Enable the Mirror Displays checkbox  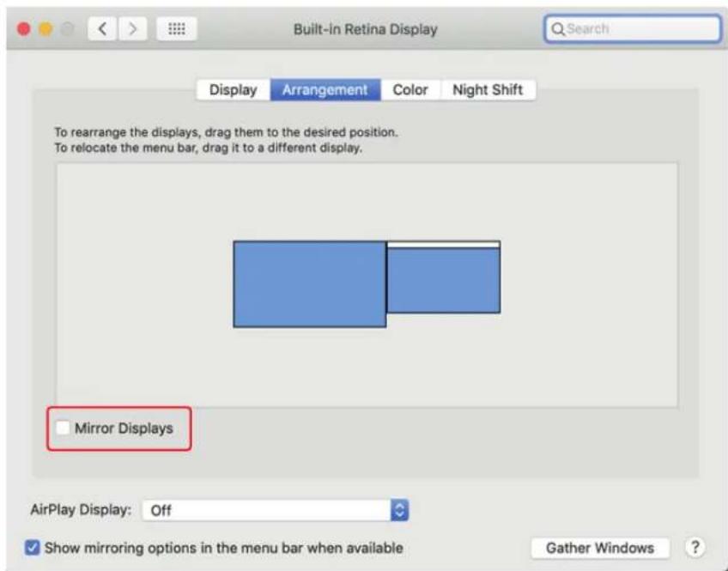coord(63,428)
